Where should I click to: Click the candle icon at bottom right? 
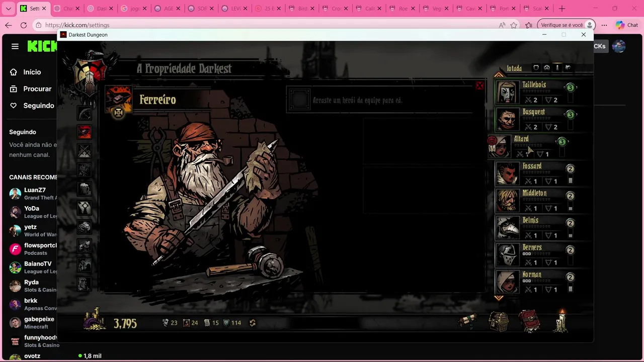point(561,321)
